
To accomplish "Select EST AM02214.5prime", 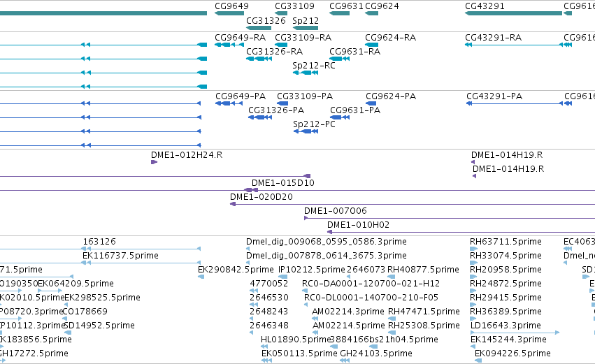I will (348, 326).
